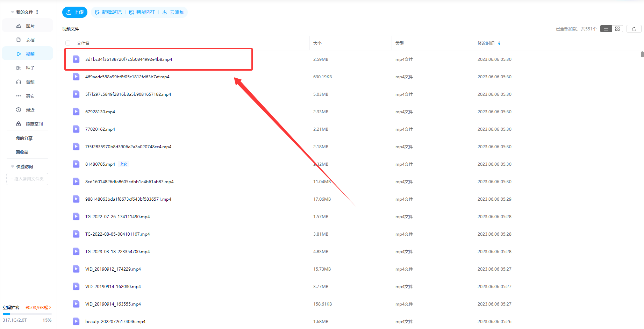Select file name 67928130.mp4
644x329 pixels.
click(100, 112)
